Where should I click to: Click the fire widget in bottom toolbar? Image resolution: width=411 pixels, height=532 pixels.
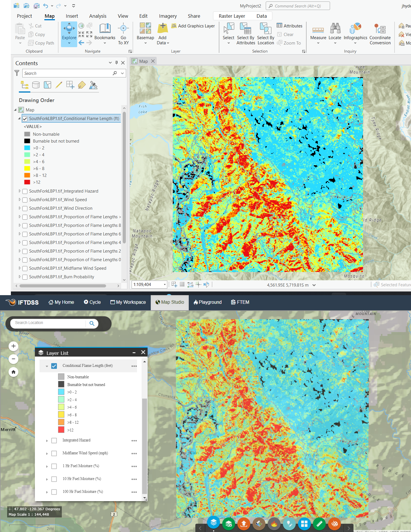click(x=274, y=524)
